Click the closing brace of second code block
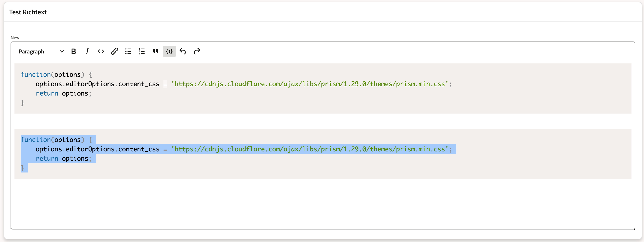The width and height of the screenshot is (644, 242). tap(22, 168)
